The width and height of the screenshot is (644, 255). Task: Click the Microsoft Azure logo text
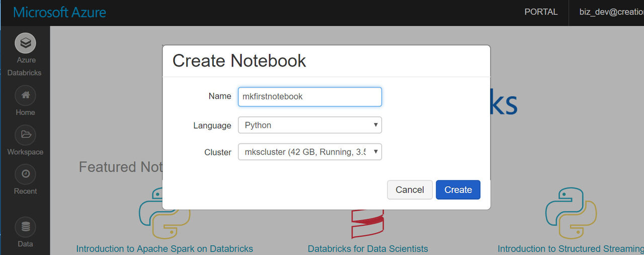[x=59, y=12]
